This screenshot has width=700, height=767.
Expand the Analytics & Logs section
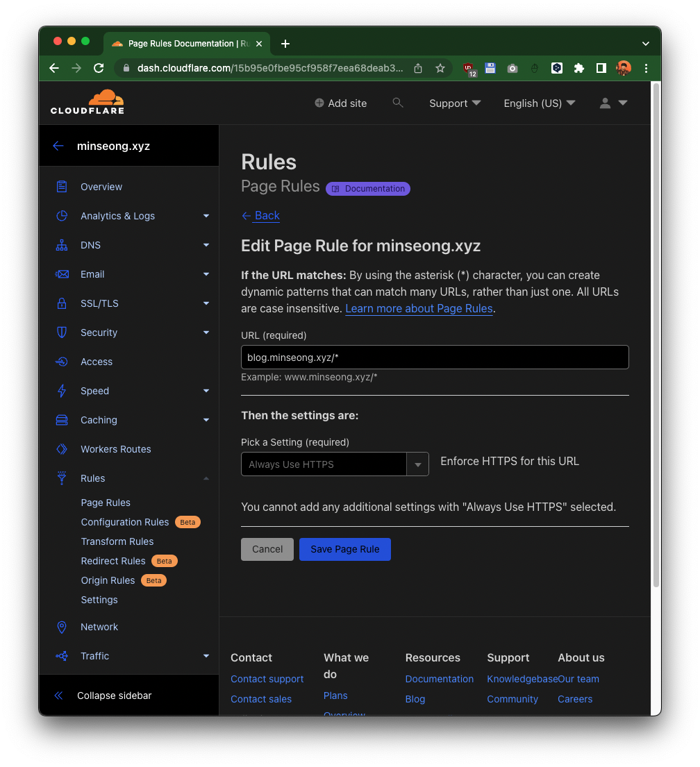(x=206, y=216)
